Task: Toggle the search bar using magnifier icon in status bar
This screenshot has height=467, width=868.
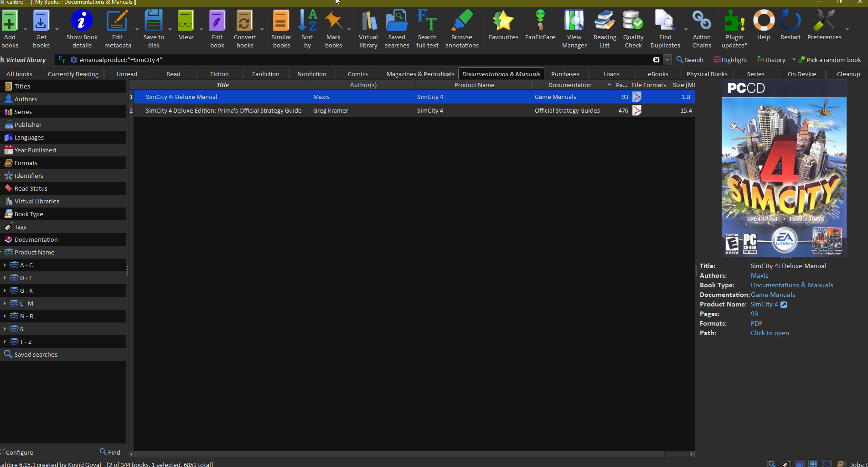Action: click(772, 464)
